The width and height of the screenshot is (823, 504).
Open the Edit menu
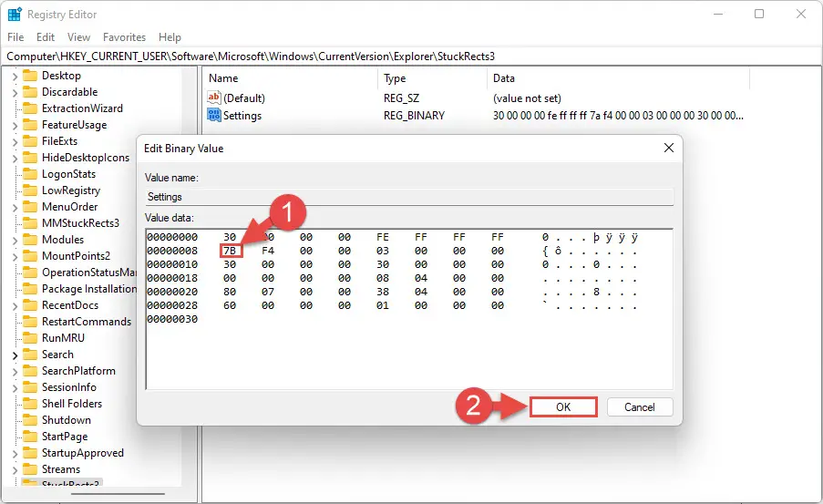[x=46, y=37]
